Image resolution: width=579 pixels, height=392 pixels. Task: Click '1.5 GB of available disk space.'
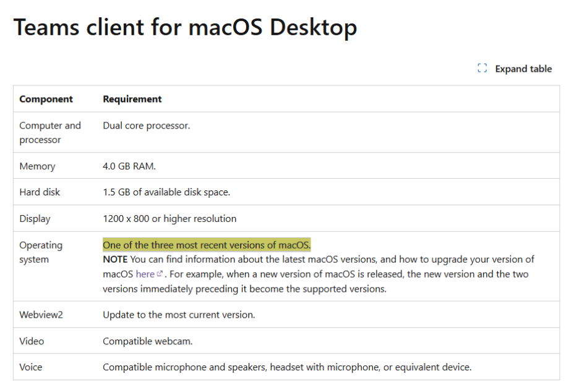pyautogui.click(x=166, y=192)
